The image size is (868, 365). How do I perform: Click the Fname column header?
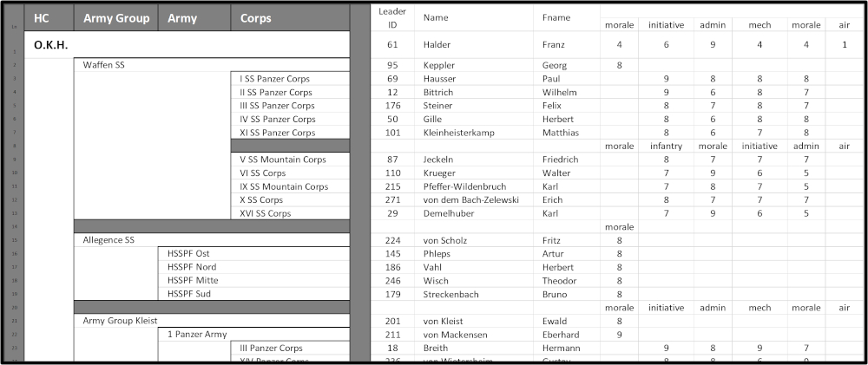coord(556,17)
